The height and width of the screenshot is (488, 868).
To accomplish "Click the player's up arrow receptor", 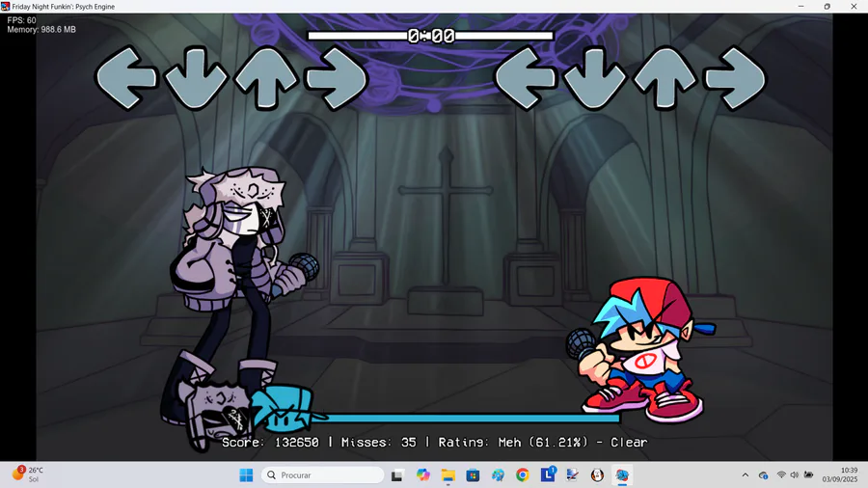I will tap(665, 77).
